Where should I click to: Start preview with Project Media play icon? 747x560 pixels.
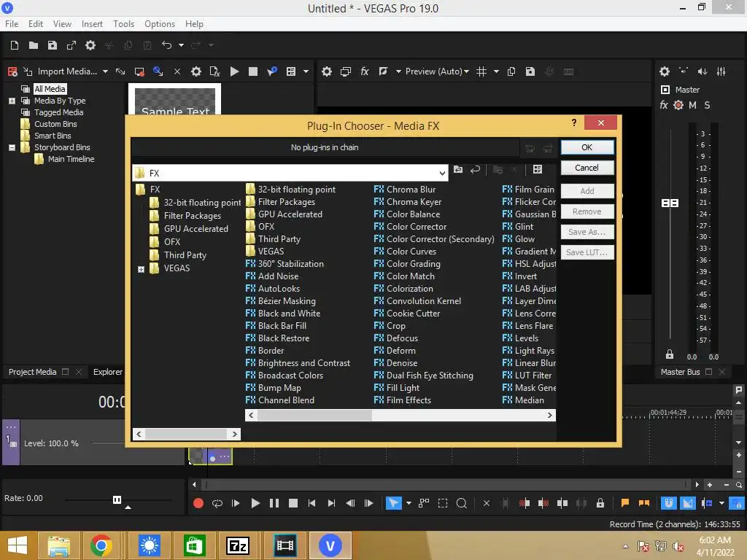pos(234,71)
